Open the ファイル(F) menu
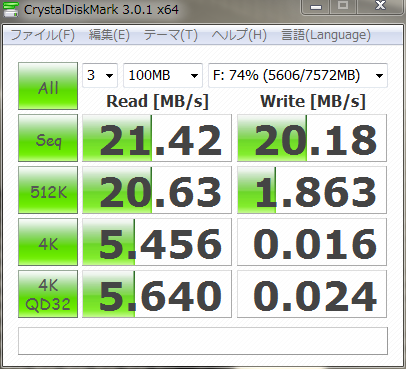This screenshot has width=406, height=369. 43,35
